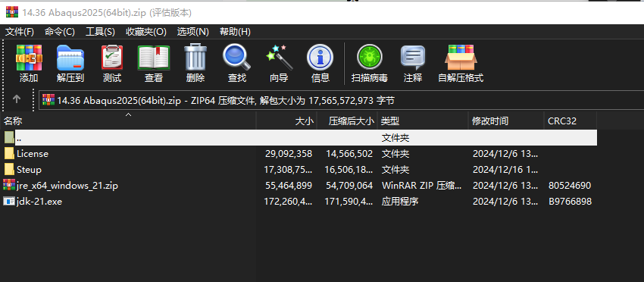Image resolution: width=644 pixels, height=282 pixels.
Task: Open the 查找 (Find) magnifier tool
Action: (237, 57)
